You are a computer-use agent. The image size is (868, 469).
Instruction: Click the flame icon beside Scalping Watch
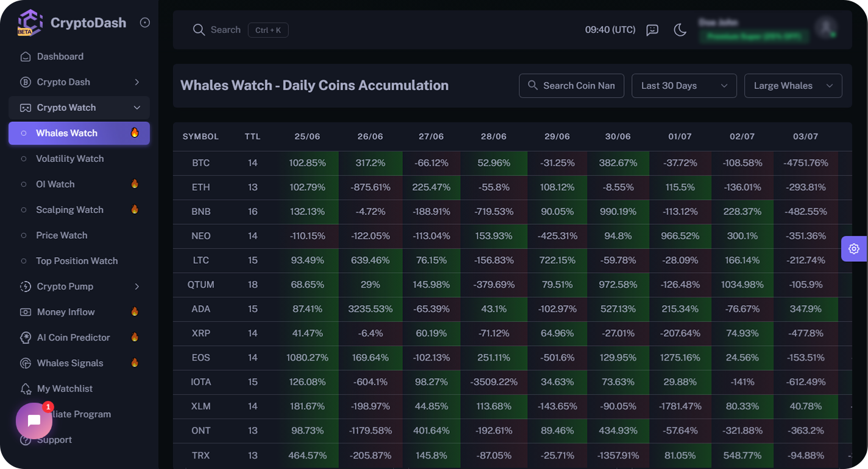pyautogui.click(x=135, y=210)
